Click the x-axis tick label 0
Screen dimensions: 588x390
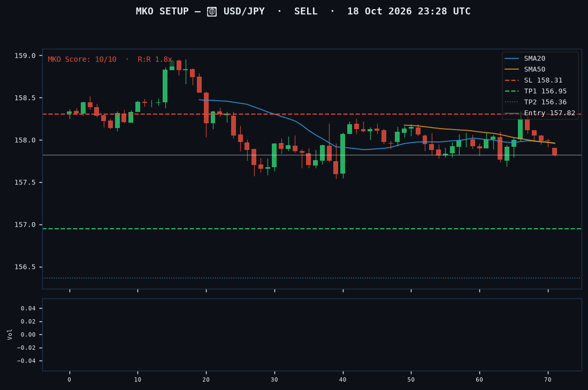70,380
